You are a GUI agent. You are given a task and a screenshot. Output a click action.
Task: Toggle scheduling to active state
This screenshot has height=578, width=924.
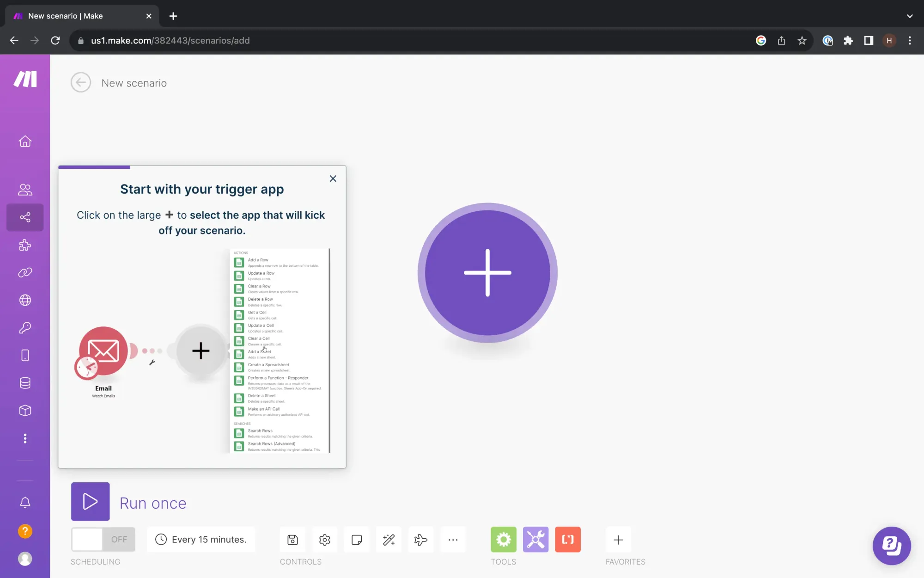103,539
